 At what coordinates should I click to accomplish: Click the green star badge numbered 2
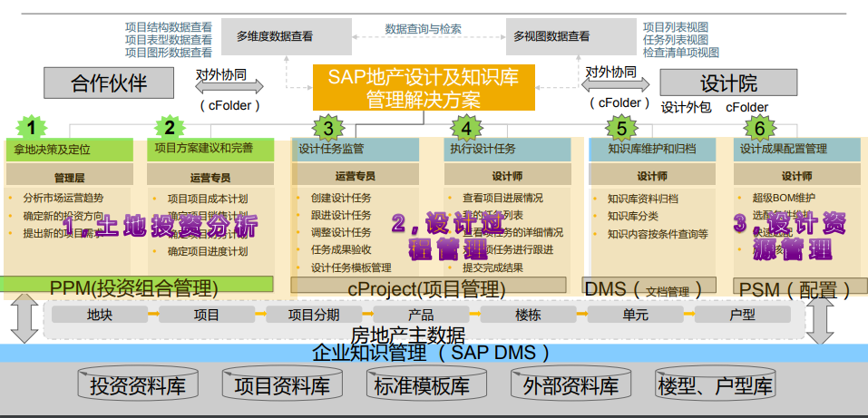click(170, 128)
